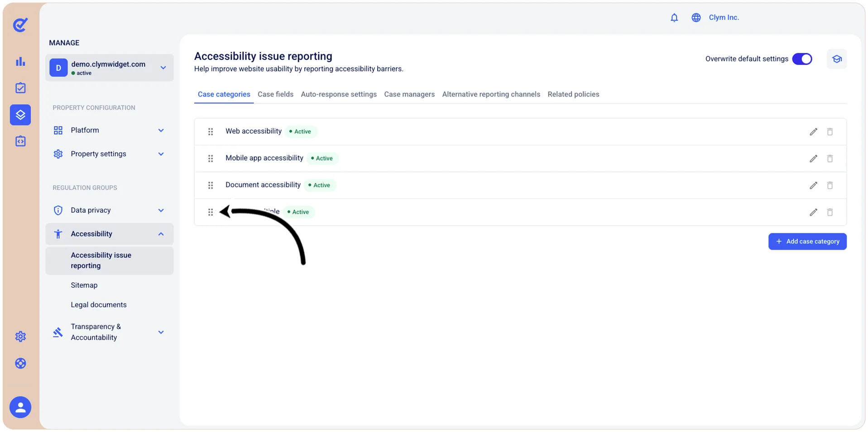
Task: Open the user profile avatar
Action: 20,407
